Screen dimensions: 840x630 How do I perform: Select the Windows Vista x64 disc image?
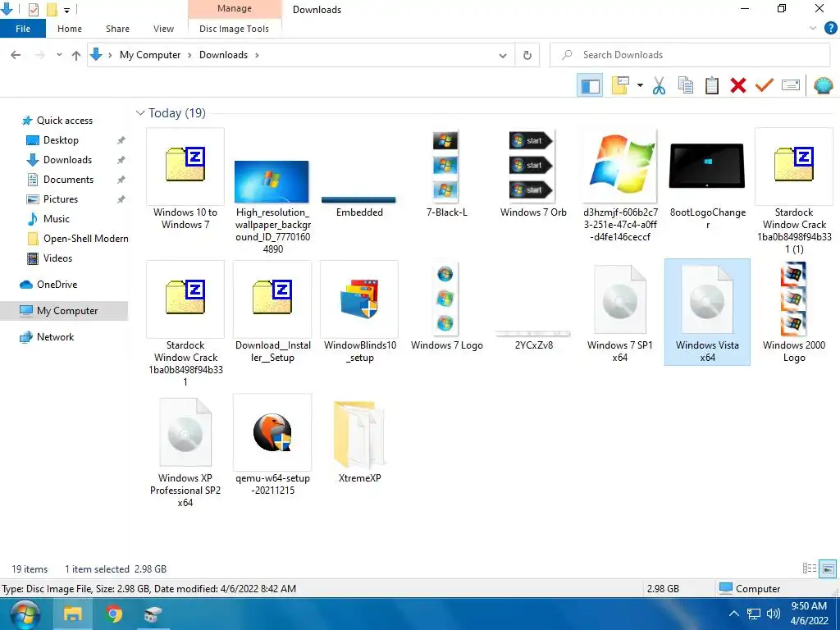click(707, 313)
